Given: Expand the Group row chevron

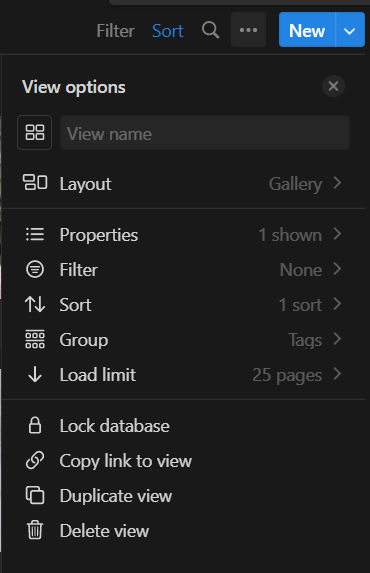Looking at the screenshot, I should click(x=337, y=339).
